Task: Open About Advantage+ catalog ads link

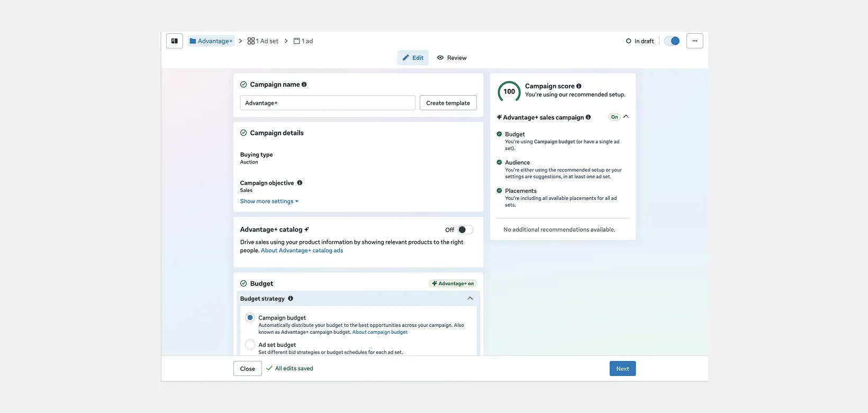Action: [302, 250]
